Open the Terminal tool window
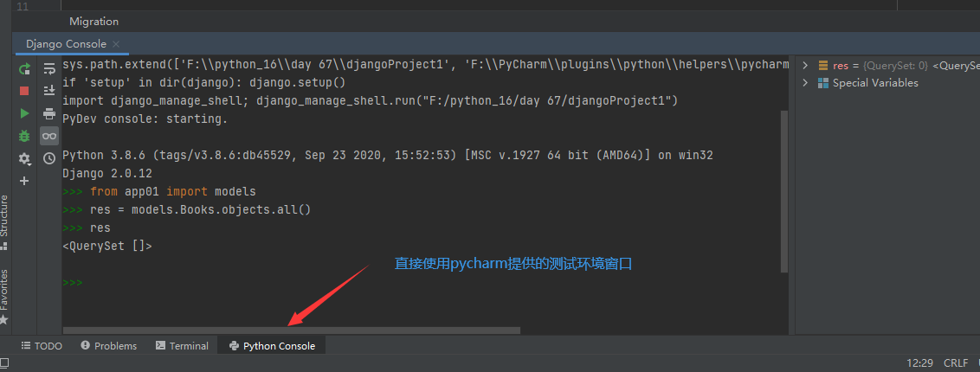This screenshot has width=980, height=372. (182, 346)
